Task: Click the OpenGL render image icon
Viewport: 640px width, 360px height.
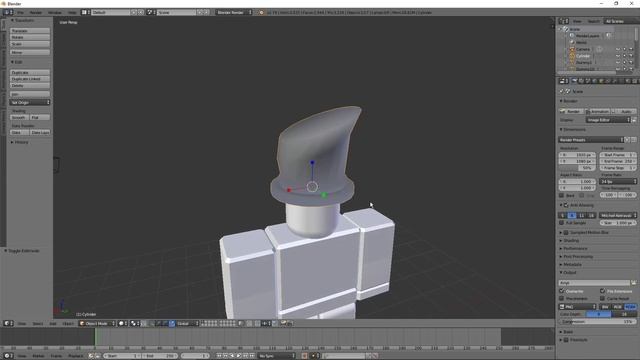Action: 283,323
